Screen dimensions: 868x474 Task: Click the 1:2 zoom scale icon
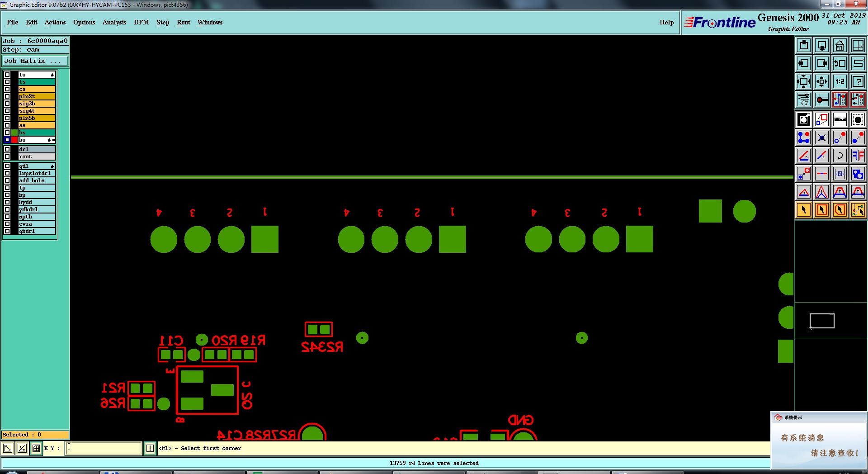[x=840, y=81]
